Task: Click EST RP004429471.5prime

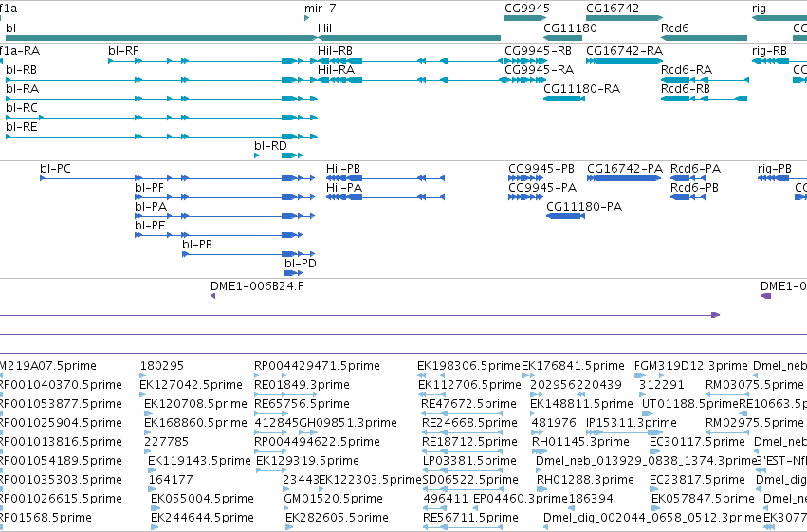Action: pos(270,376)
